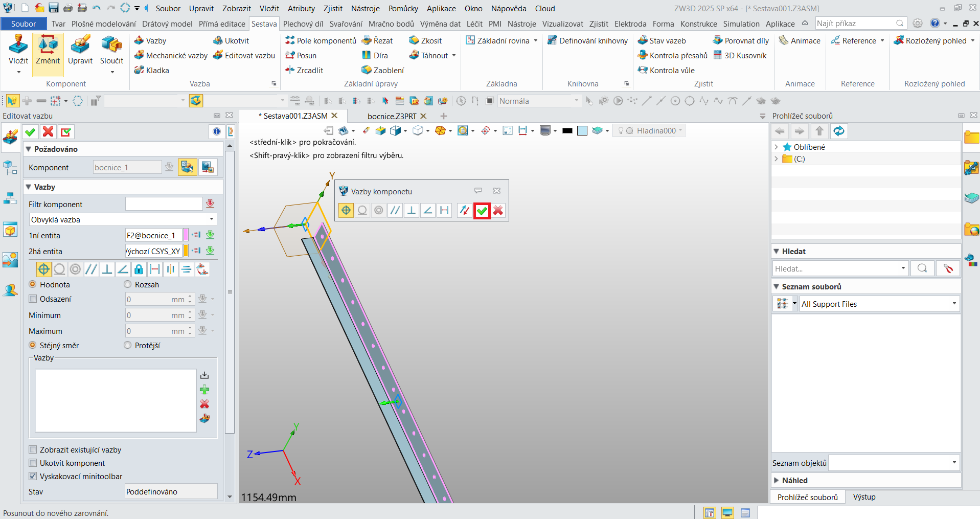Switch to the bocnice.Z3PRT document tab
Screen dimensions: 980x519
(392, 117)
